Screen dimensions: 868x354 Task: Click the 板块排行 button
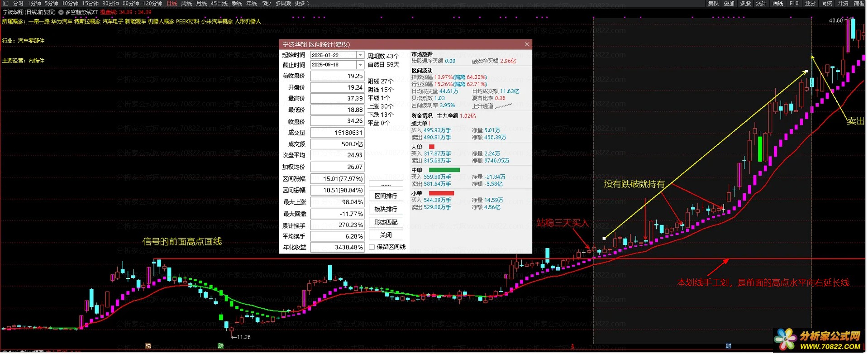pos(386,209)
